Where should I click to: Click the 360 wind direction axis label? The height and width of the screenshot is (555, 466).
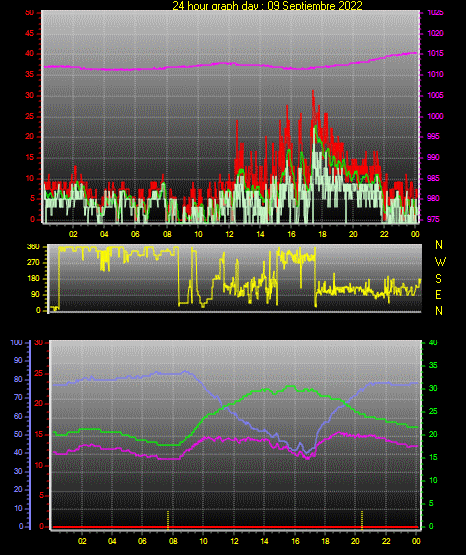pyautogui.click(x=33, y=247)
